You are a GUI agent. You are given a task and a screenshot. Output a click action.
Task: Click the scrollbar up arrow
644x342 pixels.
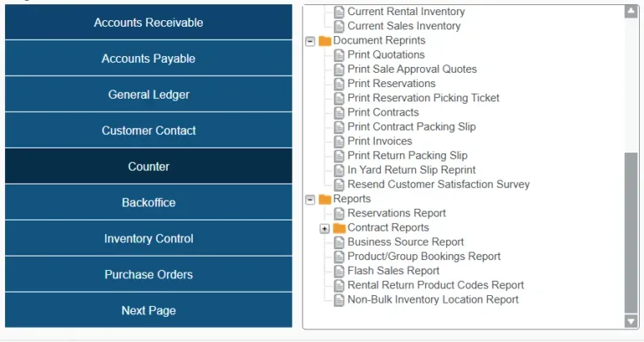(631, 12)
